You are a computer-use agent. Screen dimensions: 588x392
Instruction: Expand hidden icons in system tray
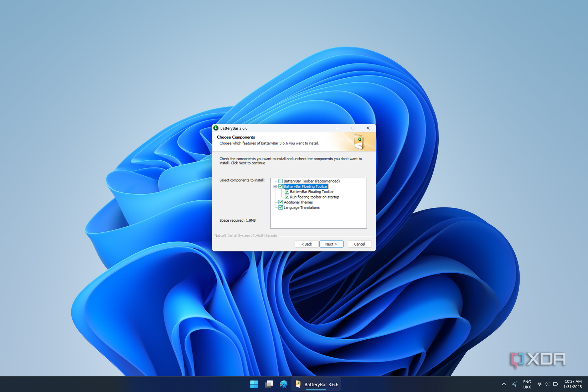(504, 384)
